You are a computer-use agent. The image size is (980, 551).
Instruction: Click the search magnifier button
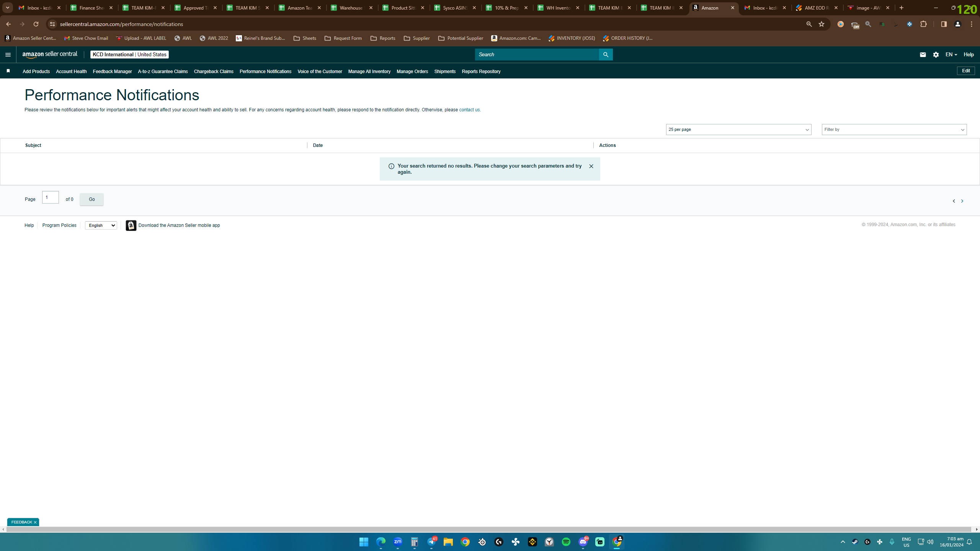click(606, 55)
